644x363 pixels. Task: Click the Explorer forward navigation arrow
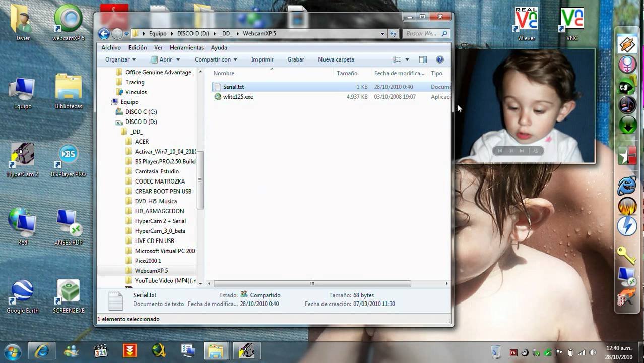117,34
